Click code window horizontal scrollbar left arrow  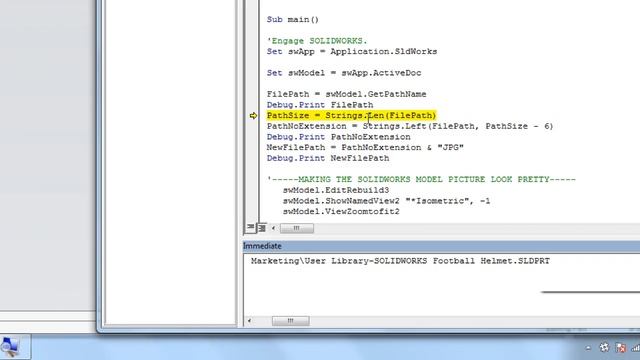273,228
